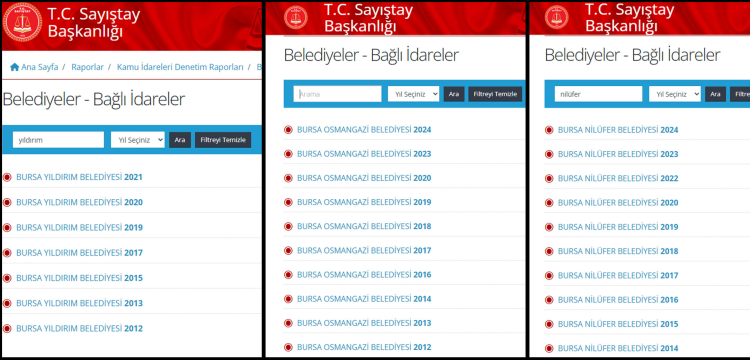This screenshot has height=360, width=750.
Task: Click the Sayıştay logo in the left panel
Action: click(x=22, y=22)
